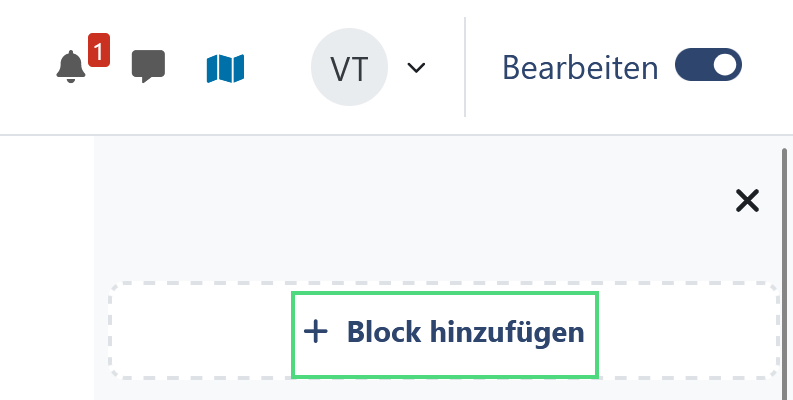This screenshot has width=793, height=400.
Task: Expand the user menu chevron
Action: 417,68
